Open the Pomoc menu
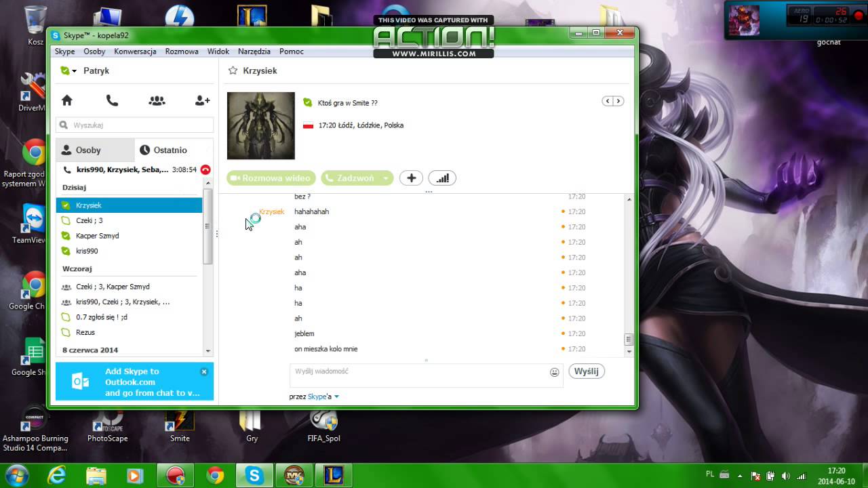 (x=292, y=52)
